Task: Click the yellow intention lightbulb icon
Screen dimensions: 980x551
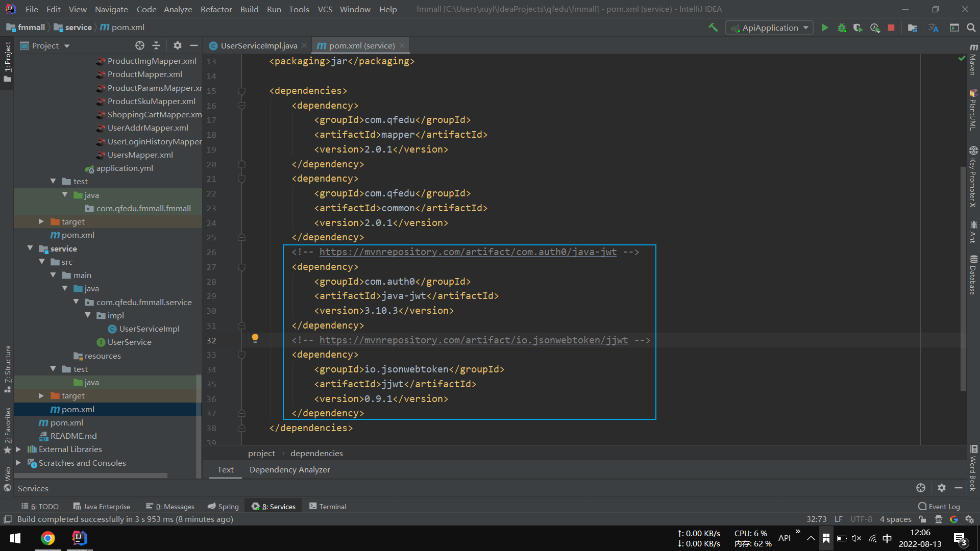Action: [255, 338]
